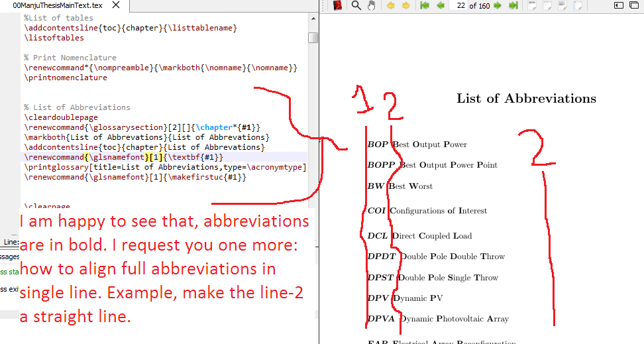Click the \cleardoublepage line in the editor
644x344 pixels.
[x=61, y=117]
